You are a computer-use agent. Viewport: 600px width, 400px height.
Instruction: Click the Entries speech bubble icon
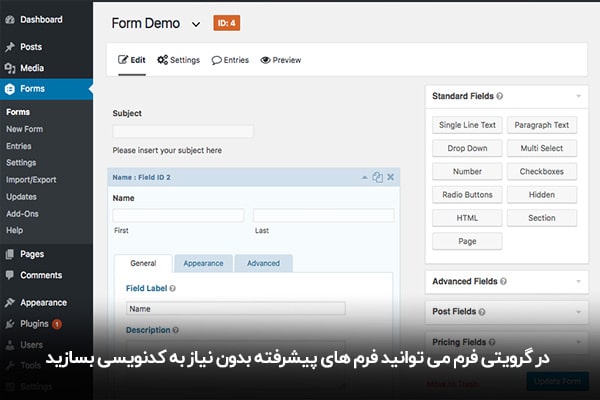tap(217, 60)
